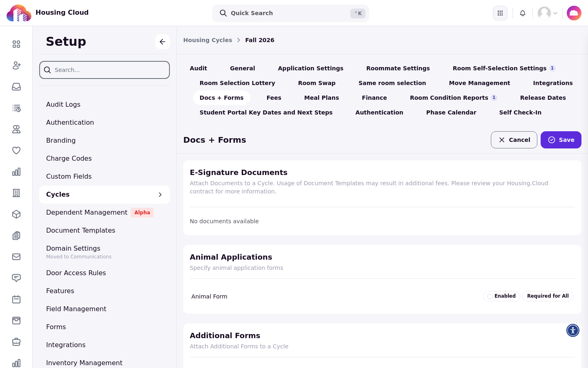Open Charge Codes in Setup menu
The height and width of the screenshot is (368, 588).
pyautogui.click(x=105, y=159)
